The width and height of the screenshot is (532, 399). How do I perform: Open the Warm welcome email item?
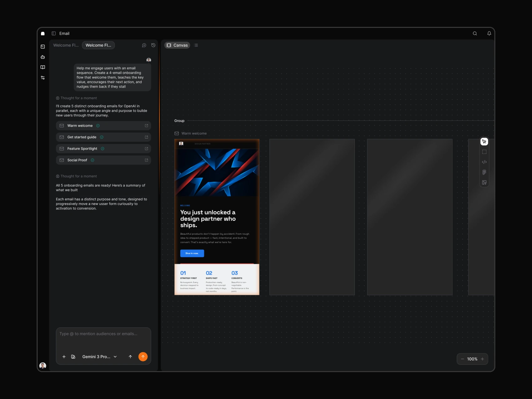[104, 126]
